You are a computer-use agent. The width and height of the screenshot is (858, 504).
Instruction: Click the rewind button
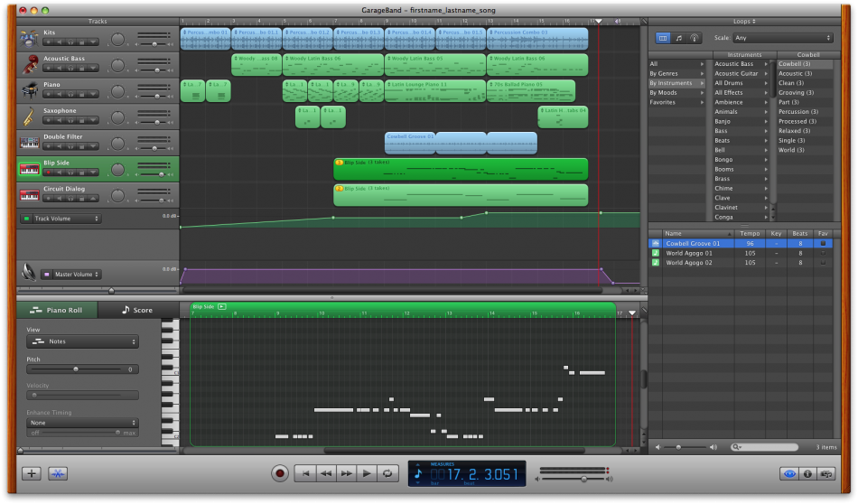click(x=326, y=473)
